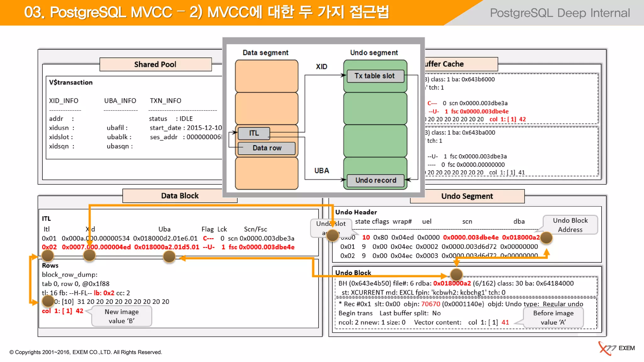Click the 'Uba' column header in the ITL table
The image size is (644, 362).
[x=164, y=229]
